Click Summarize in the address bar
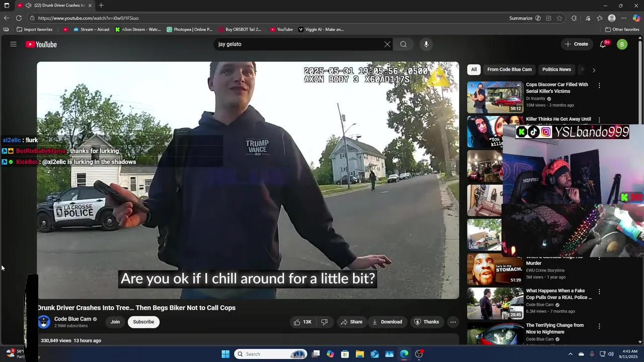The width and height of the screenshot is (644, 362). pyautogui.click(x=520, y=18)
